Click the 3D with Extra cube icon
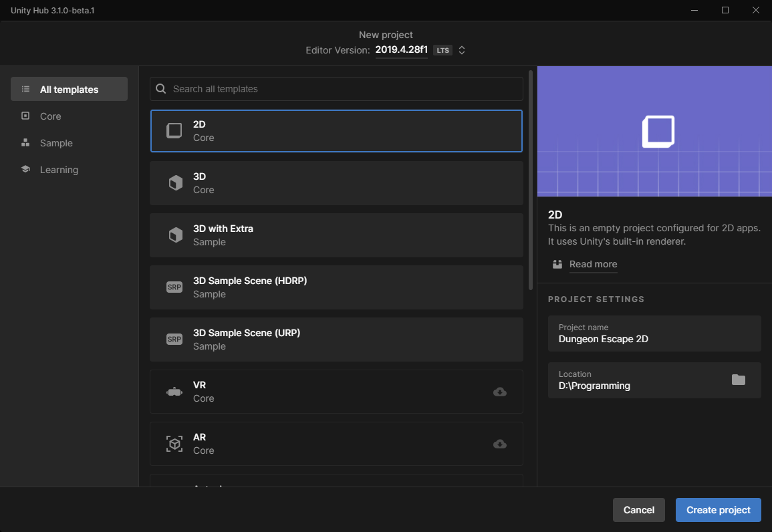Viewport: 772px width, 532px height. click(175, 235)
